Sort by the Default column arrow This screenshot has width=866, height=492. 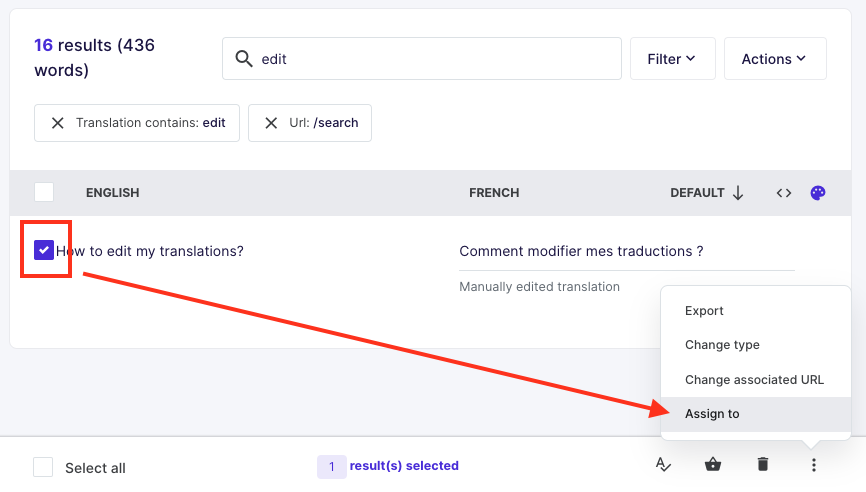click(738, 193)
